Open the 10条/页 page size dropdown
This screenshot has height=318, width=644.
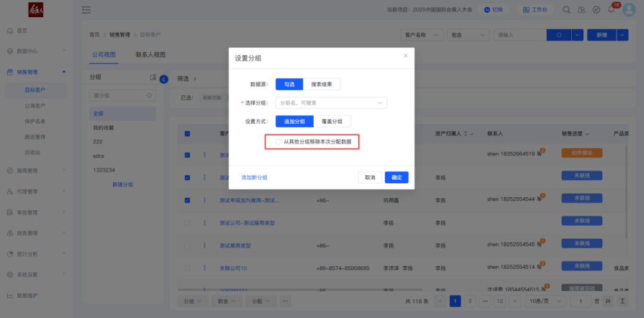point(546,301)
